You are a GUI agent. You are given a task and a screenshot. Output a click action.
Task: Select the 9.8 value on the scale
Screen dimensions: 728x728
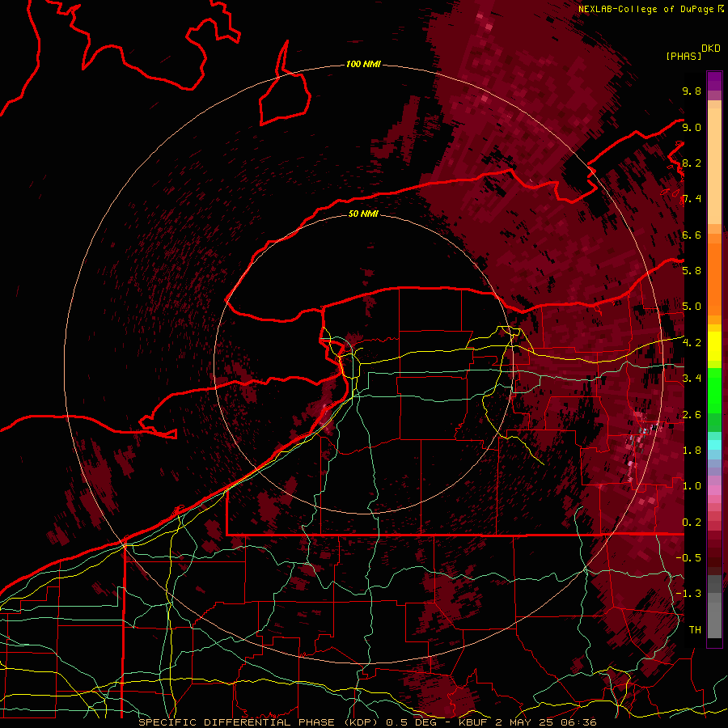(x=692, y=91)
